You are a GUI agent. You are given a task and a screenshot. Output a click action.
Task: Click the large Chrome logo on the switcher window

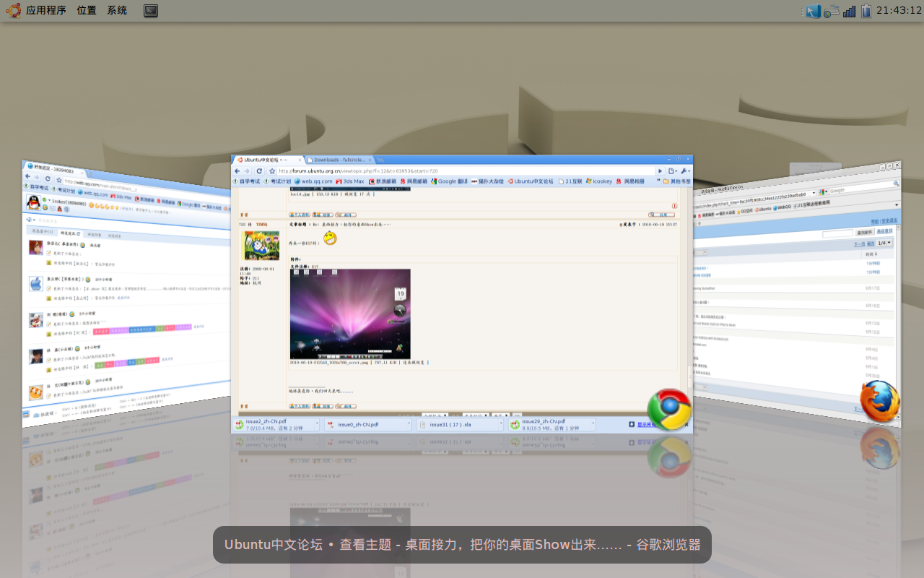669,410
